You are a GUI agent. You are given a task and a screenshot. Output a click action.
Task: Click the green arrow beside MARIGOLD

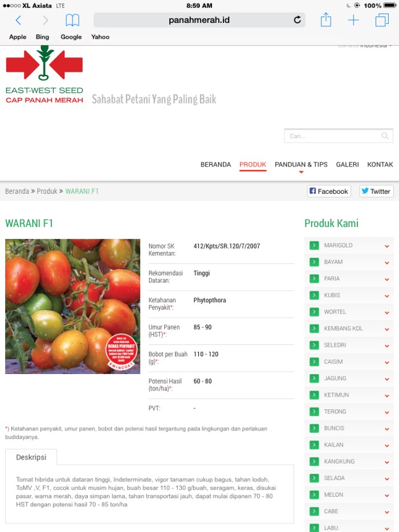[x=314, y=245]
